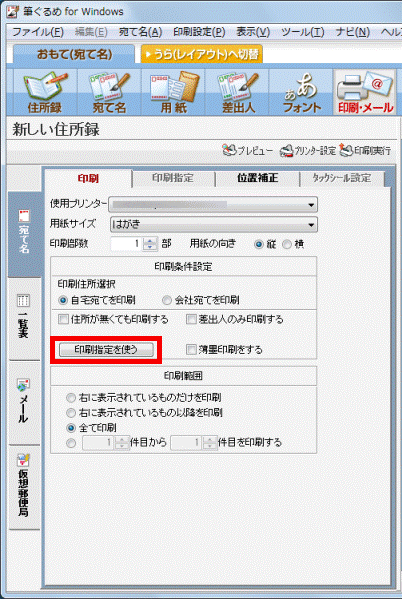The image size is (402, 599).
Task: Select the 印刷 tab
Action: pyautogui.click(x=88, y=178)
